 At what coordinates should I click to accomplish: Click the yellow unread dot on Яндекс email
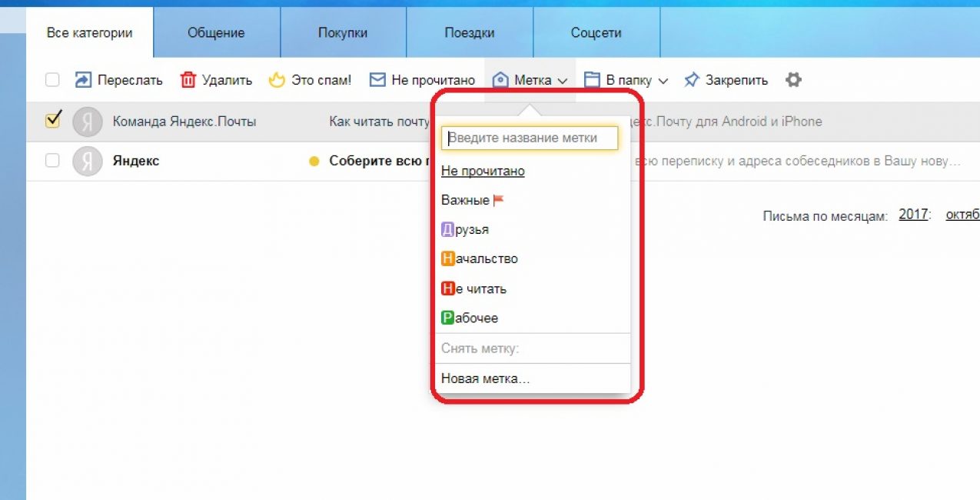point(314,162)
